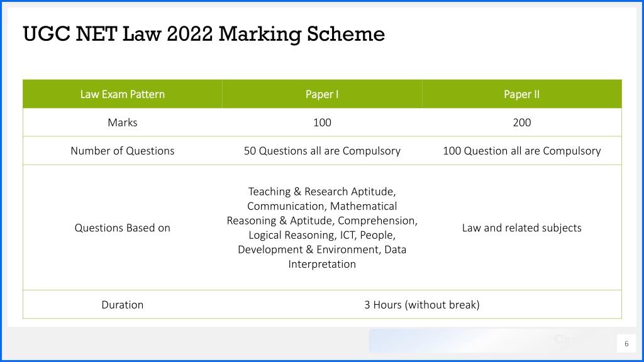Click the Development & Environment, Data text line
The width and height of the screenshot is (644, 362).
322,250
